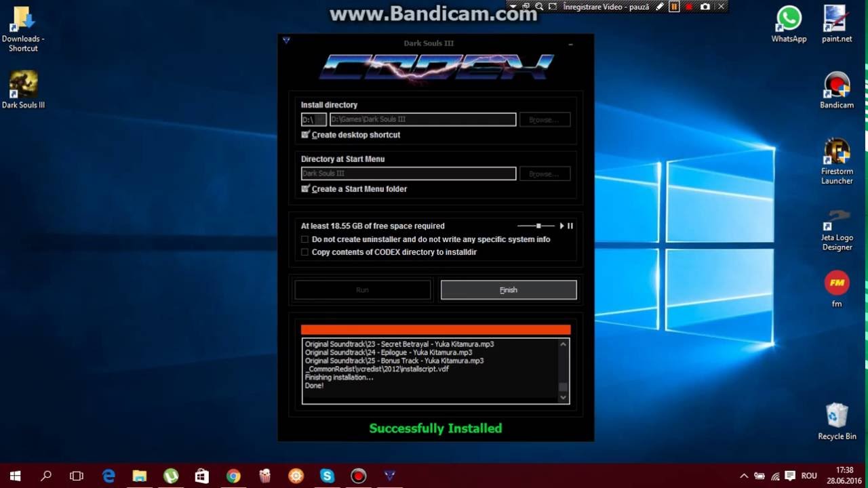Click the install directory path field

click(422, 119)
